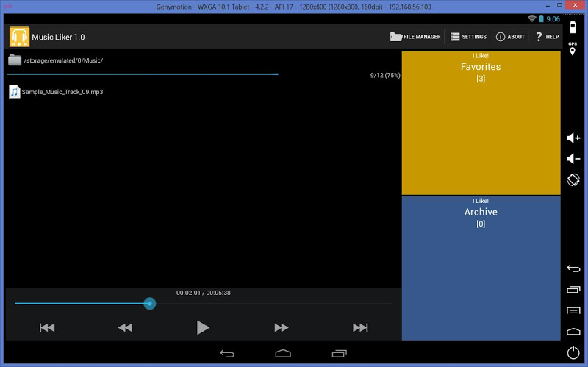Click the Android status bar clock 9:06

click(x=553, y=19)
